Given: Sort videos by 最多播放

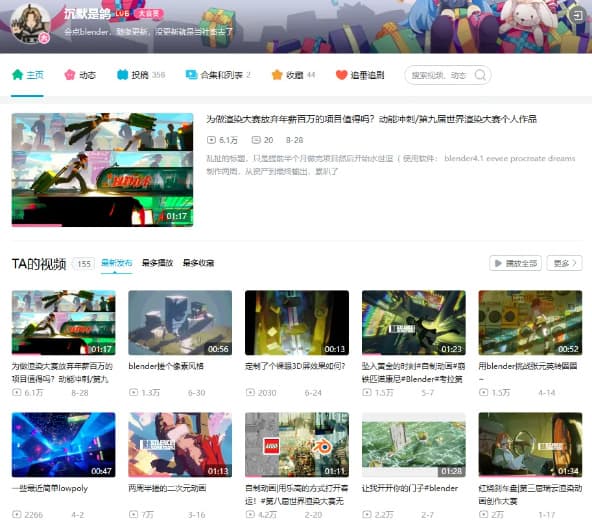Looking at the screenshot, I should point(157,263).
